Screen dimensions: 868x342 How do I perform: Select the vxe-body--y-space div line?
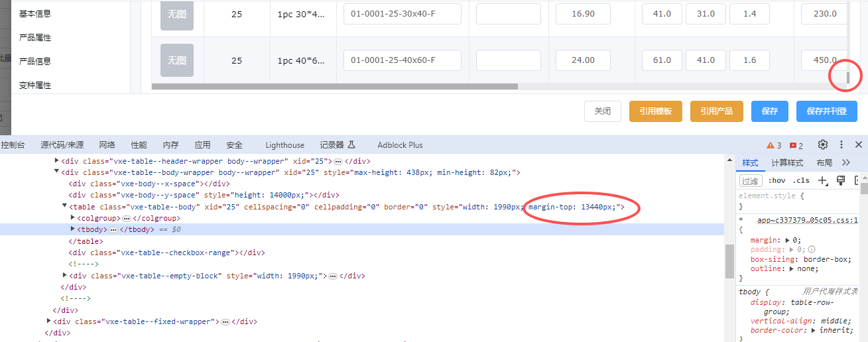point(204,195)
